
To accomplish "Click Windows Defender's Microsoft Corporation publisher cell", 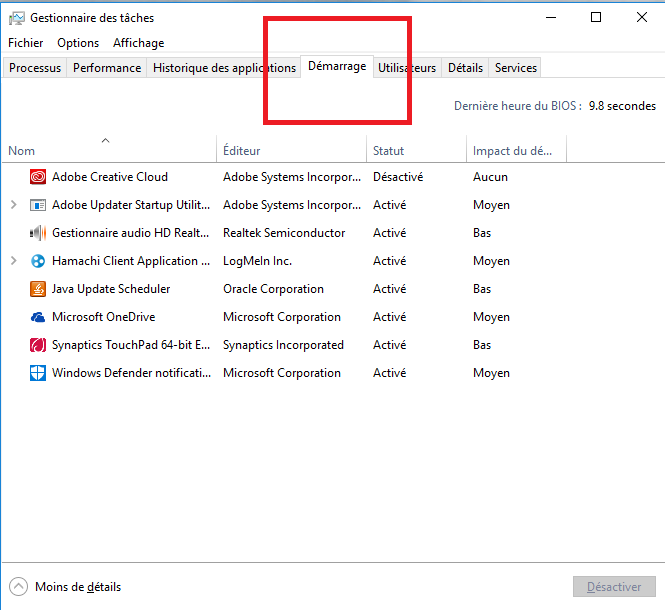I will click(282, 373).
